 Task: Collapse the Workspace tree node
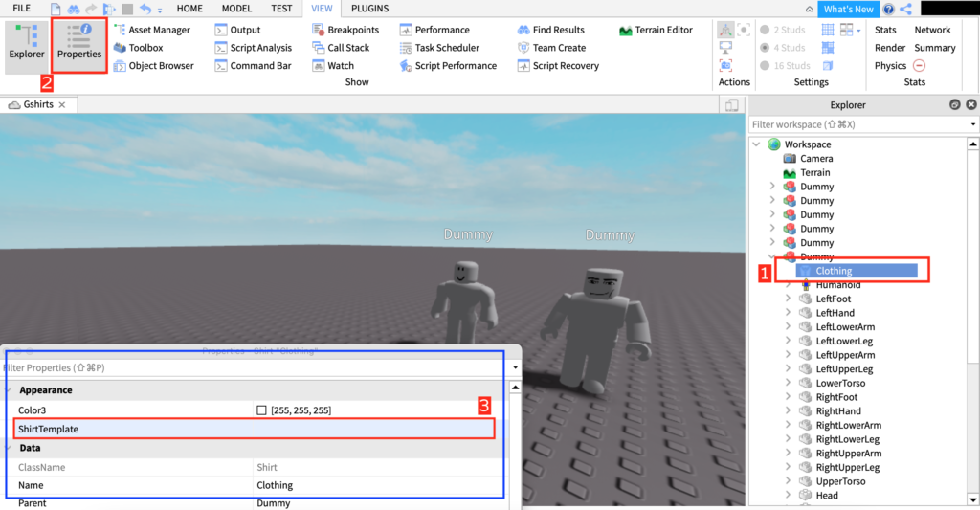(x=756, y=144)
